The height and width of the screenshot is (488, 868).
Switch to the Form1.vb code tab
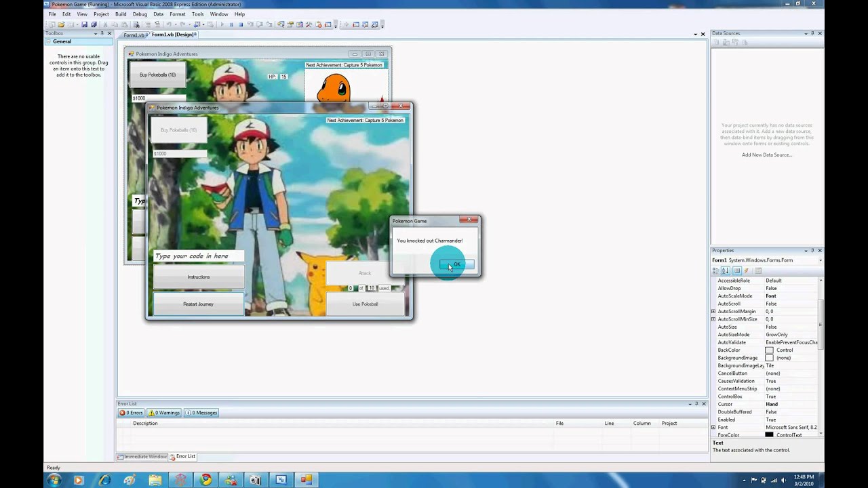[x=134, y=35]
